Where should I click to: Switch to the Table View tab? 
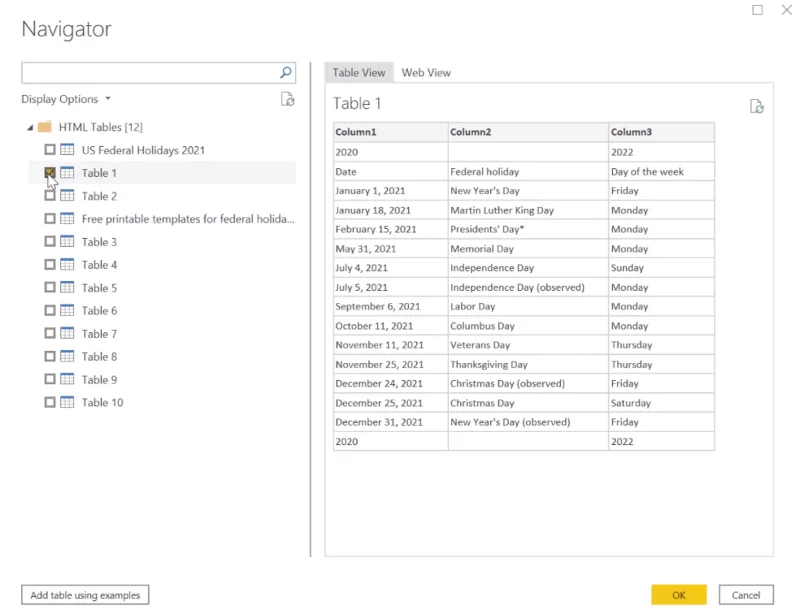(x=359, y=72)
